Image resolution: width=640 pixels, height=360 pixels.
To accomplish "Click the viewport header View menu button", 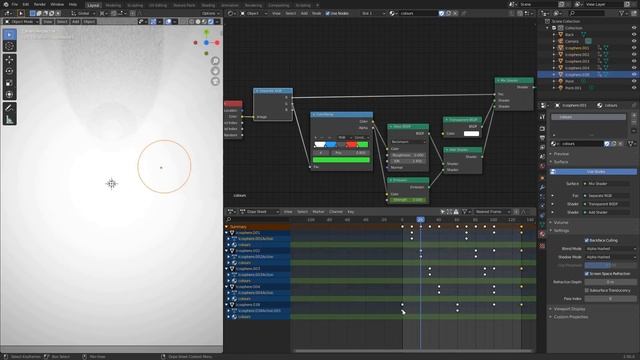I will [48, 21].
